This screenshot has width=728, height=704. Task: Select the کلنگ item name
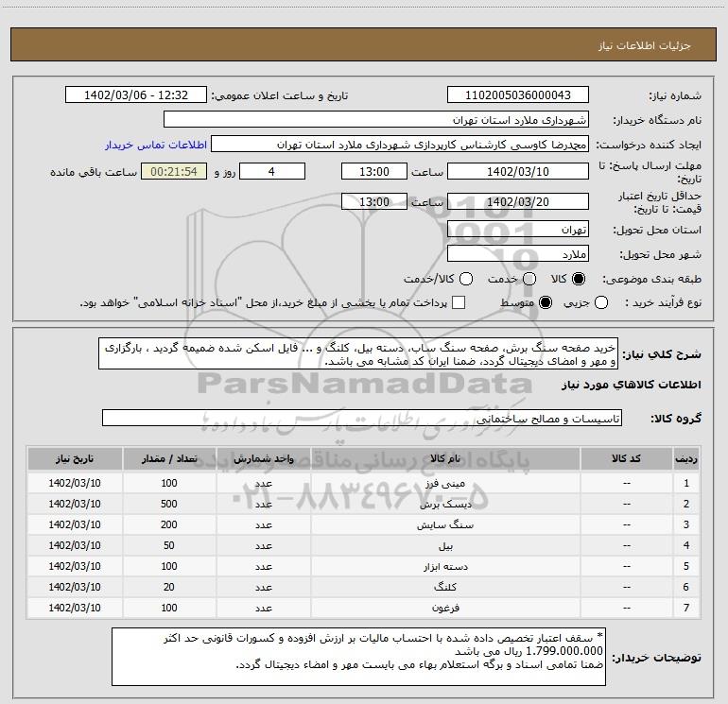coord(445,587)
